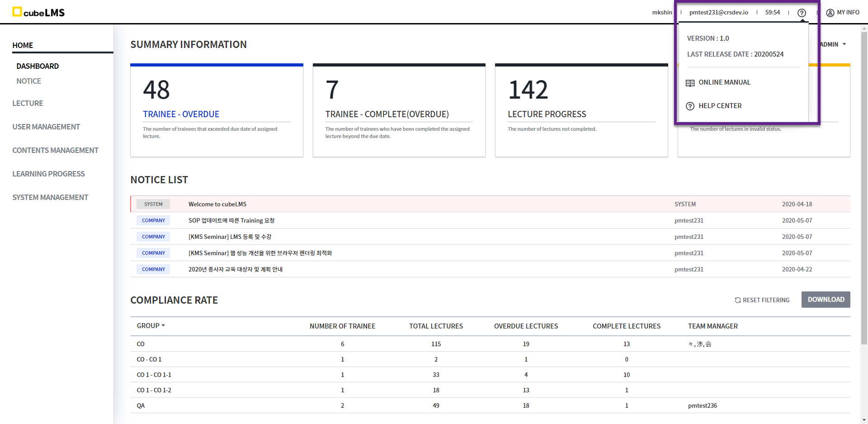Click the scrollbar down arrow

tap(864, 420)
